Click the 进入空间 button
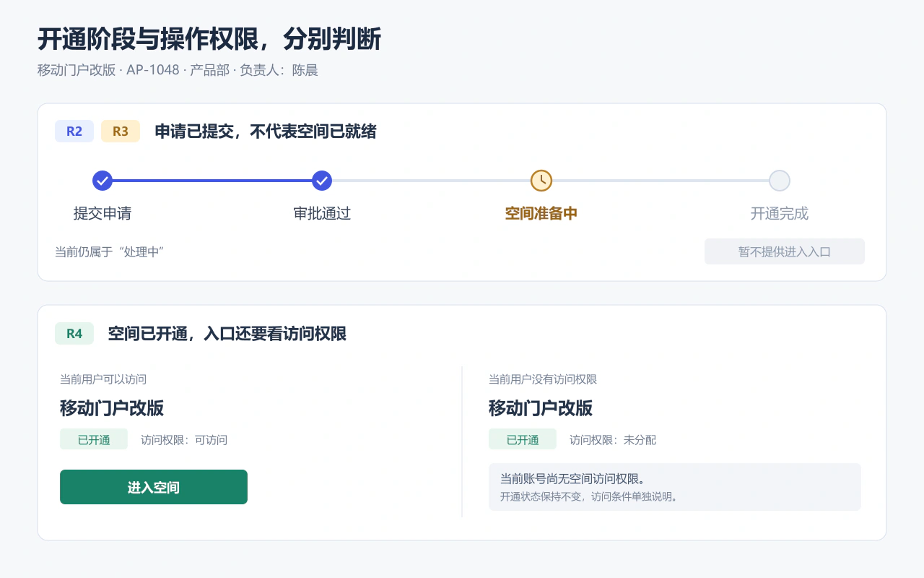924x578 pixels. point(154,487)
